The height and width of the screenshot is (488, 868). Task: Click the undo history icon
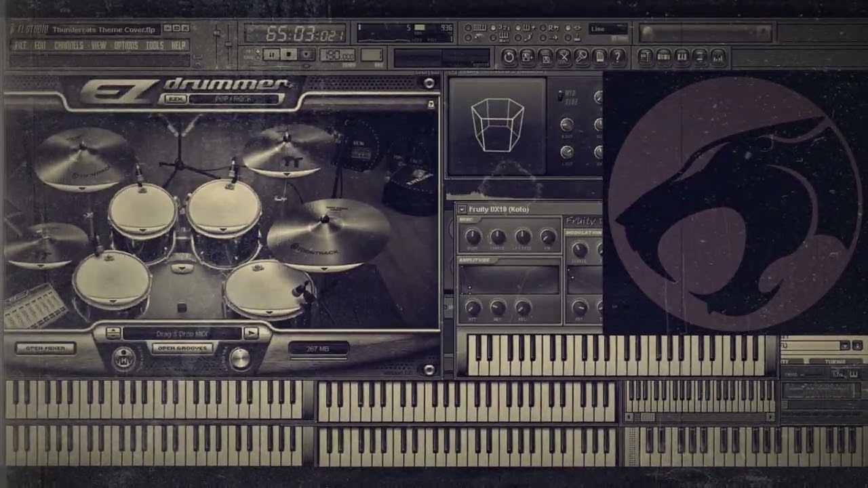(x=509, y=56)
